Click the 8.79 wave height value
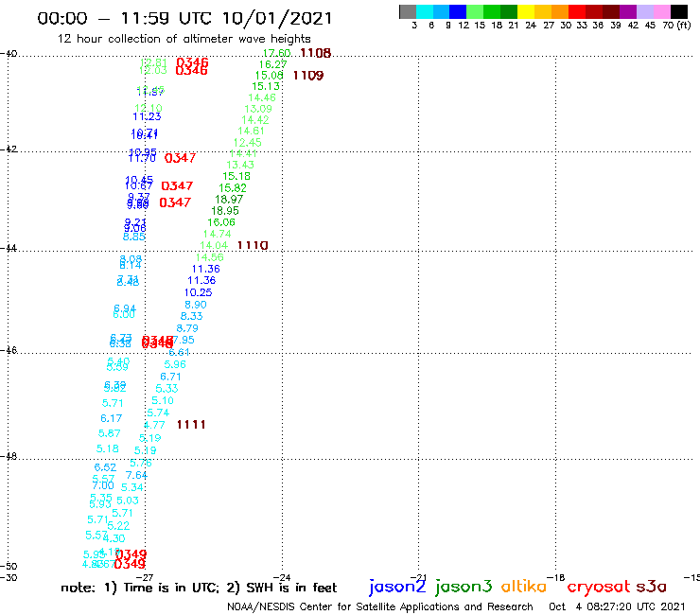The image size is (700, 615). pyautogui.click(x=187, y=328)
